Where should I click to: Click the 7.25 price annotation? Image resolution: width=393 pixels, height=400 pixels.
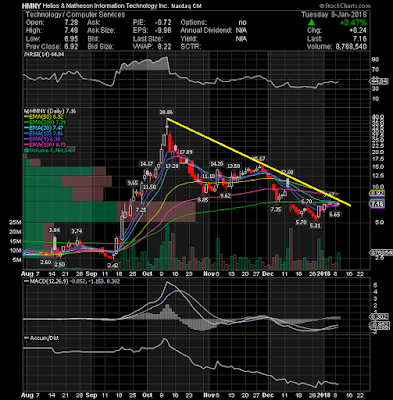click(141, 210)
